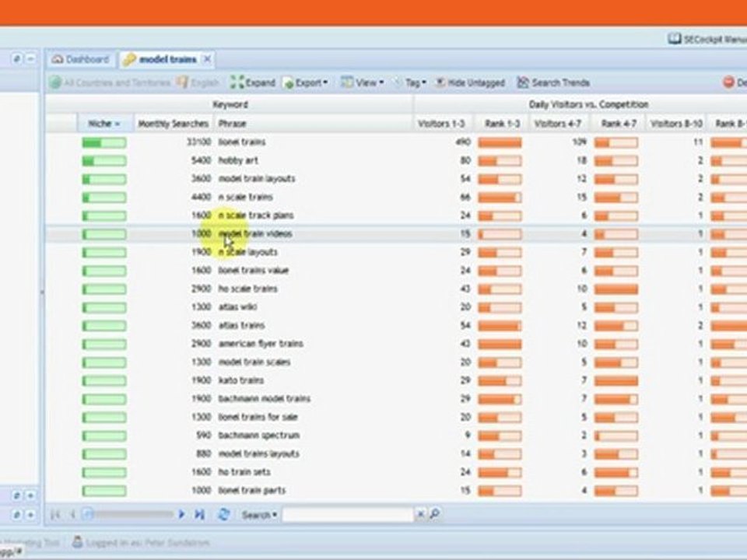
Task: Select the 'bachmann spectrum' phrase
Action: point(259,436)
